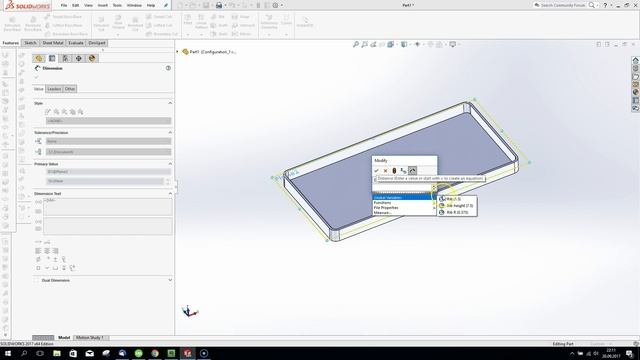The image size is (640, 360).
Task: Open the Style dropdown list
Action: [109, 121]
